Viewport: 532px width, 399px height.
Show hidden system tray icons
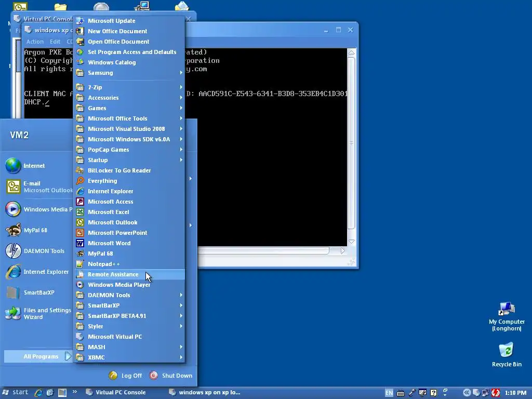click(467, 393)
